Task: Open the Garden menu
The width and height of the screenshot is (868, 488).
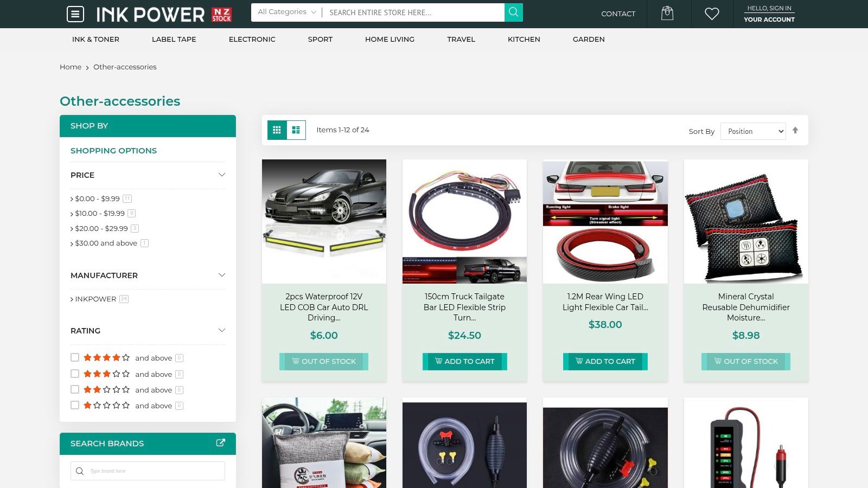Action: 589,39
